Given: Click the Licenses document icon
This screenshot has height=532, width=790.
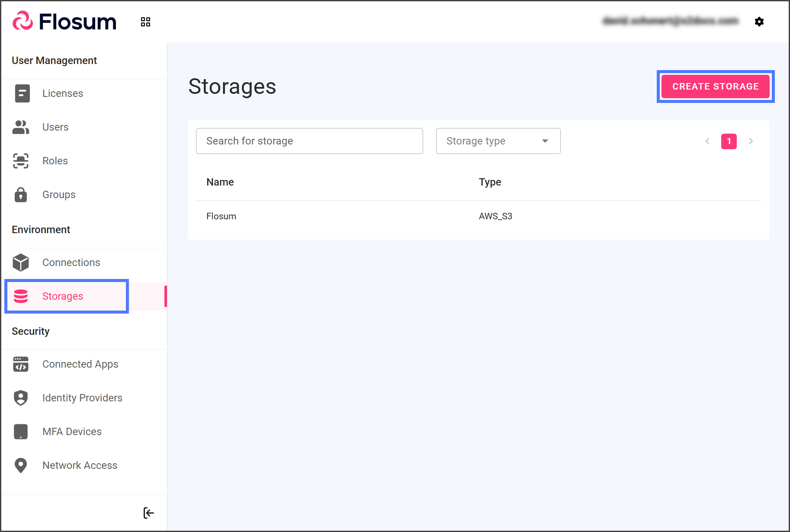Looking at the screenshot, I should click(x=22, y=93).
